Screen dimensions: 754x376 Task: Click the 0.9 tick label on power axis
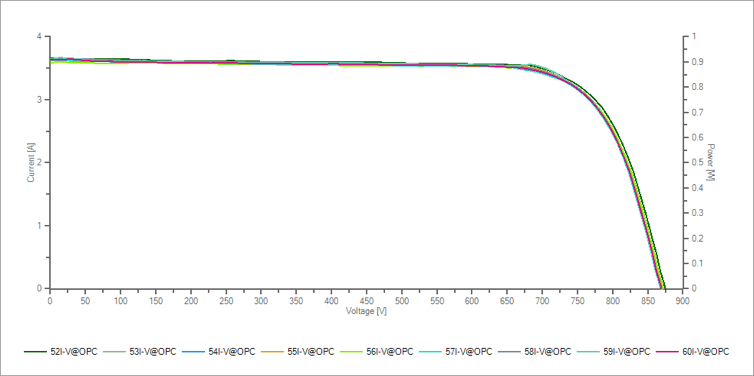697,62
